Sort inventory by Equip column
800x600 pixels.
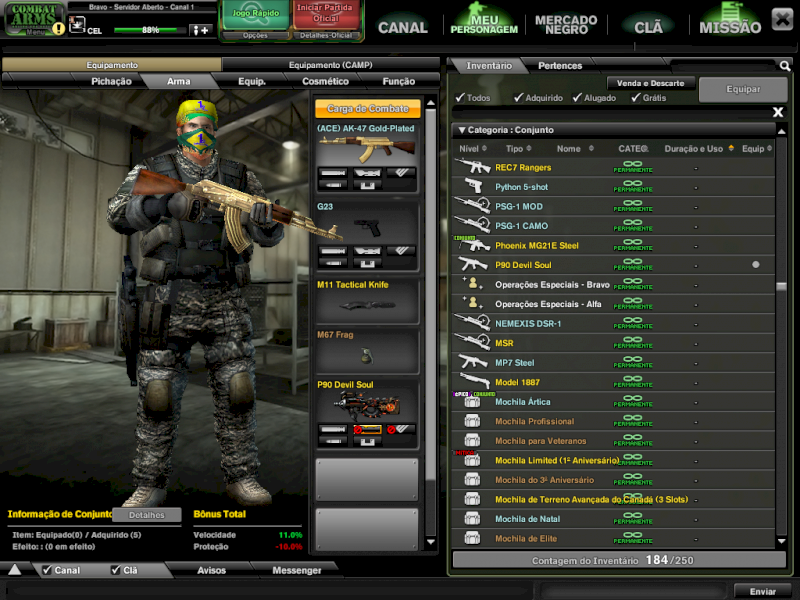pyautogui.click(x=757, y=148)
